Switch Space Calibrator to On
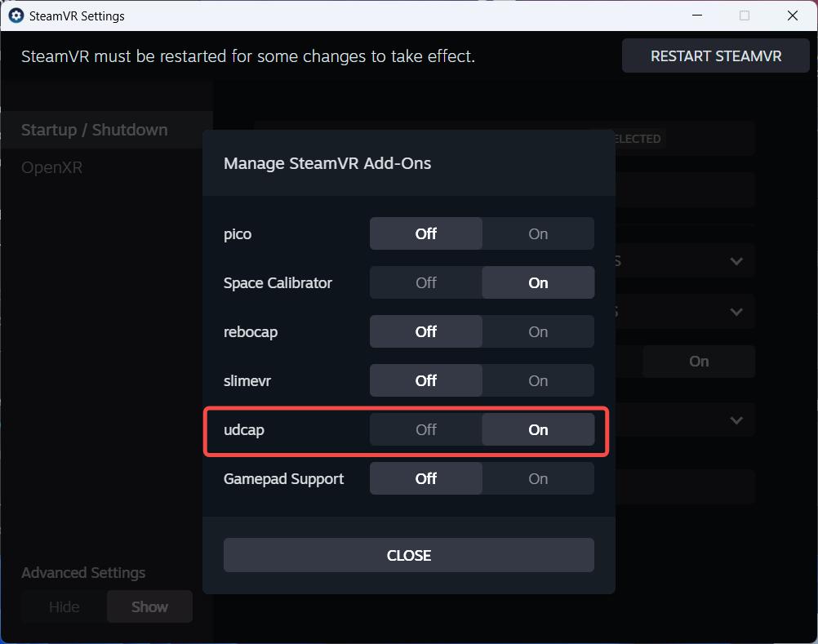Viewport: 818px width, 644px height. (538, 282)
